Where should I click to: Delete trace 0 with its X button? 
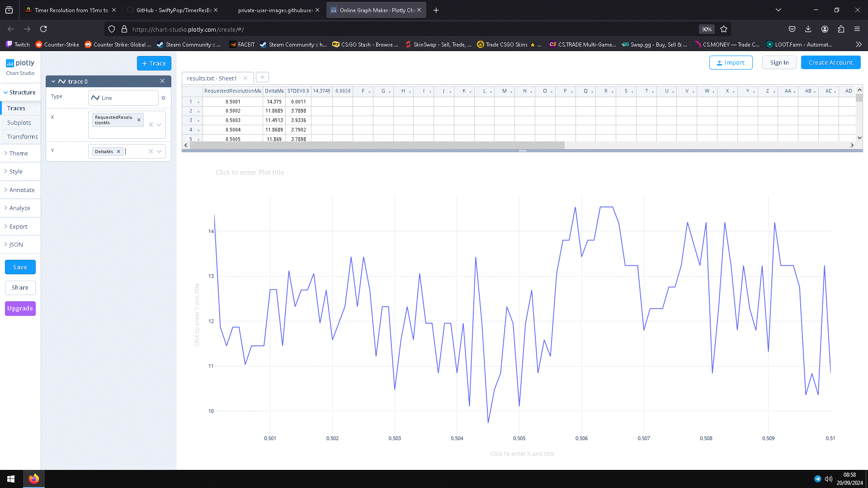[x=162, y=81]
